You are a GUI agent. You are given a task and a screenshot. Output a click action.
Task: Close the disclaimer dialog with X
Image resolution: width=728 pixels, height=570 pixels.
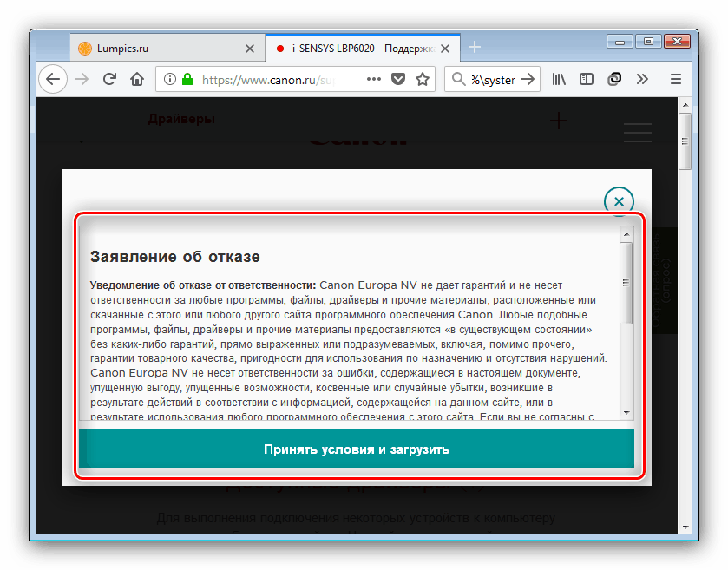(619, 201)
